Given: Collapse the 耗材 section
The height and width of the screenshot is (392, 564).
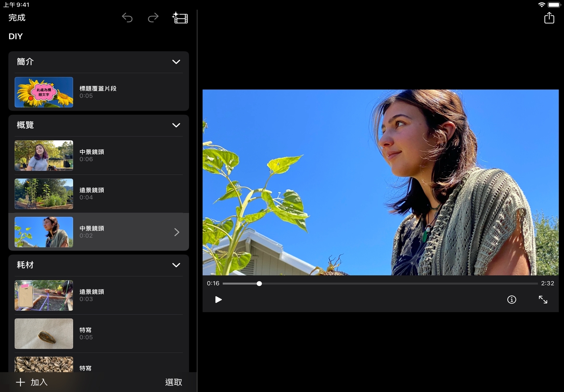Looking at the screenshot, I should pos(176,265).
